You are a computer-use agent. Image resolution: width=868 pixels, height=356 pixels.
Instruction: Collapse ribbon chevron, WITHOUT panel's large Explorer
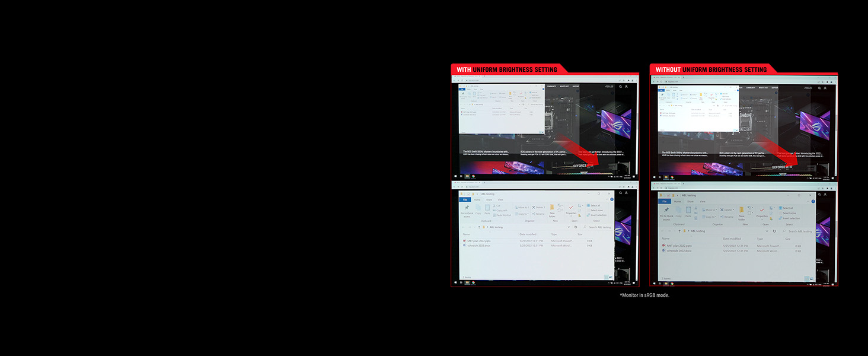pos(808,201)
